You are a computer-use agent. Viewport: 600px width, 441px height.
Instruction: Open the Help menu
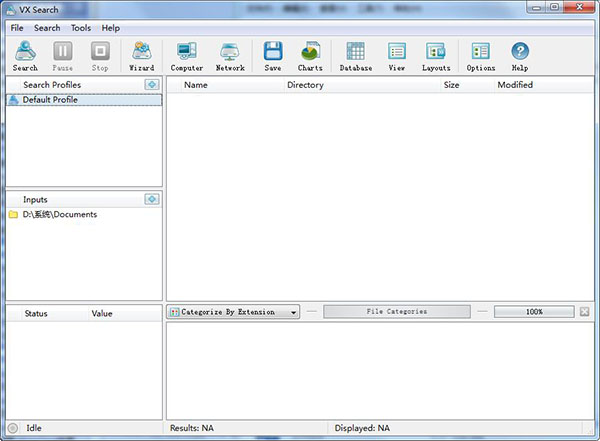click(x=111, y=28)
